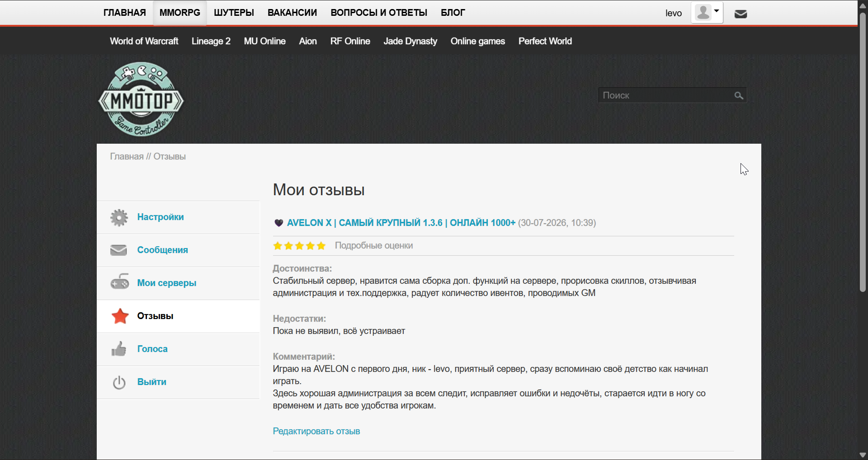868x460 pixels.
Task: Open the MMOTOP logo home link
Action: click(x=141, y=99)
